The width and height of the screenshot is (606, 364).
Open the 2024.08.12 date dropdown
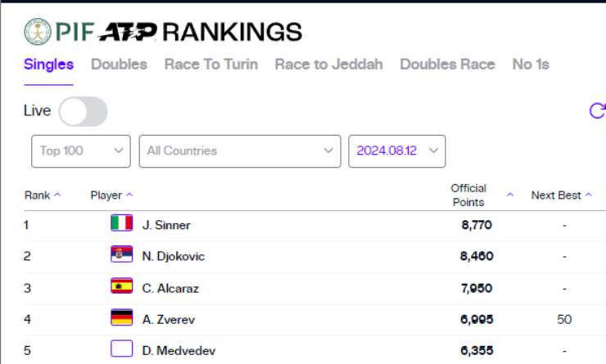point(397,151)
